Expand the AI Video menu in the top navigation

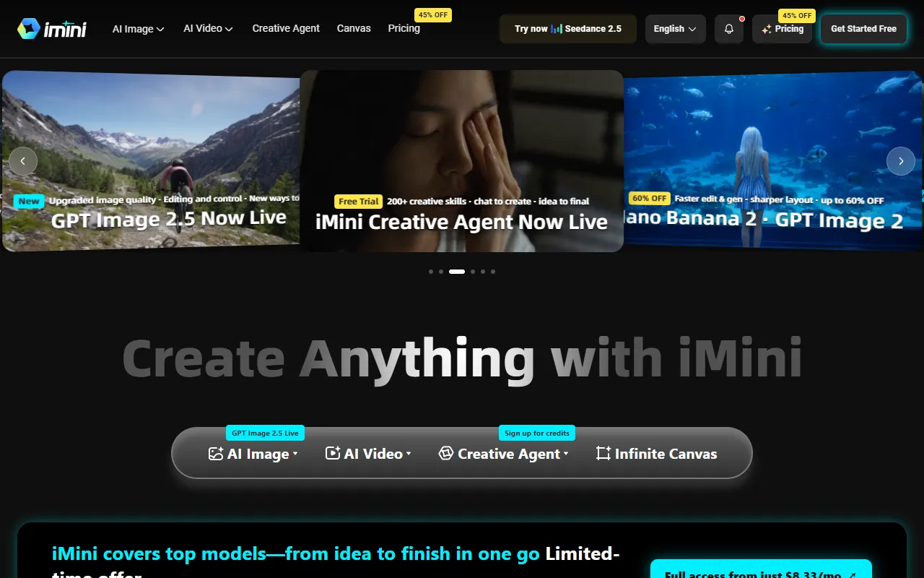tap(208, 29)
